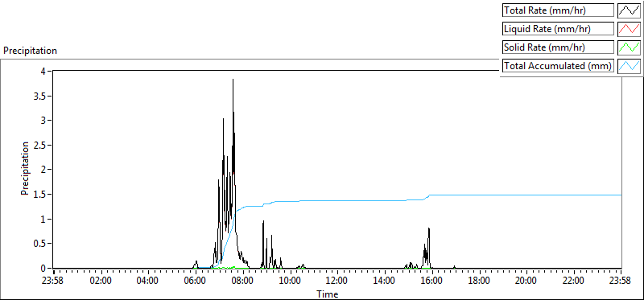Click the Precipitation graph title label
644x300 pixels.
pyautogui.click(x=30, y=51)
